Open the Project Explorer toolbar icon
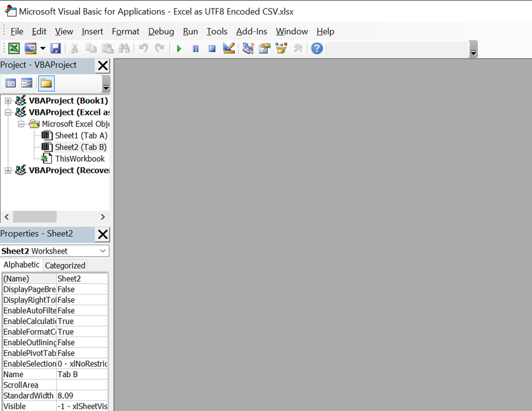Viewport: 532px width, 411px height. click(248, 48)
